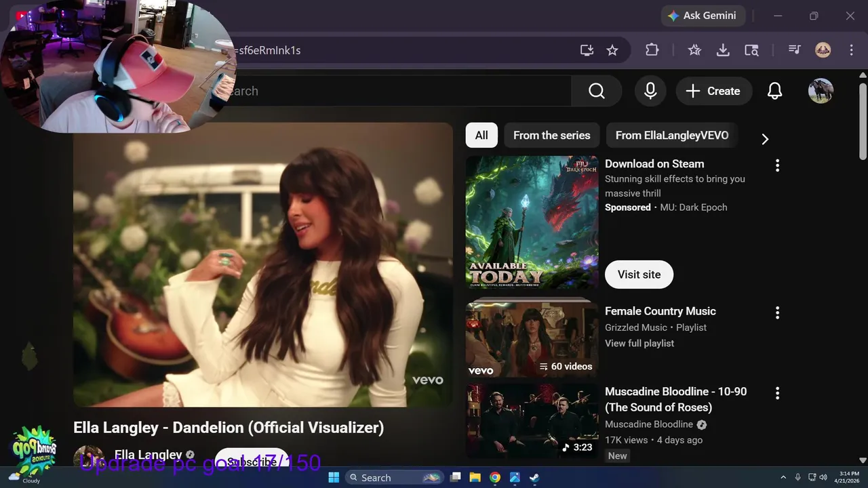Open Female Country Music playlist thumbnail

pyautogui.click(x=532, y=340)
